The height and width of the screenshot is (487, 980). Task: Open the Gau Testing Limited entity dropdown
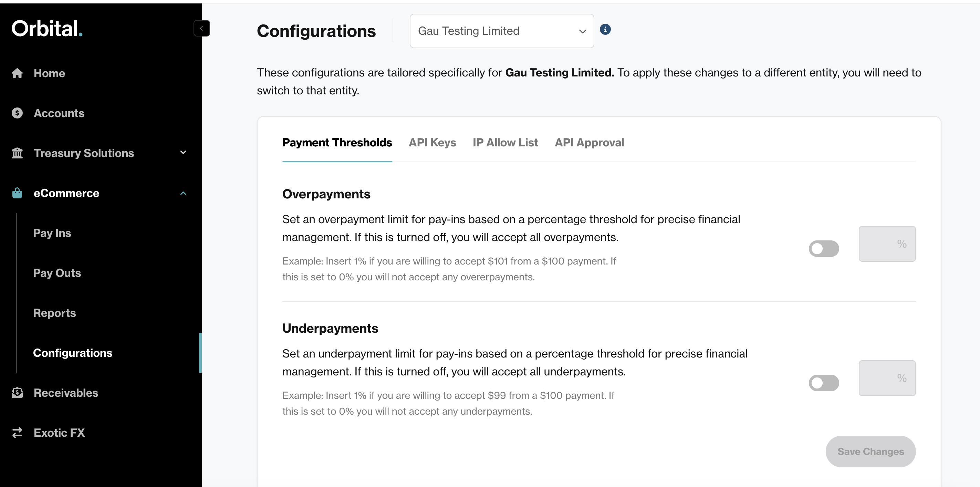tap(502, 31)
